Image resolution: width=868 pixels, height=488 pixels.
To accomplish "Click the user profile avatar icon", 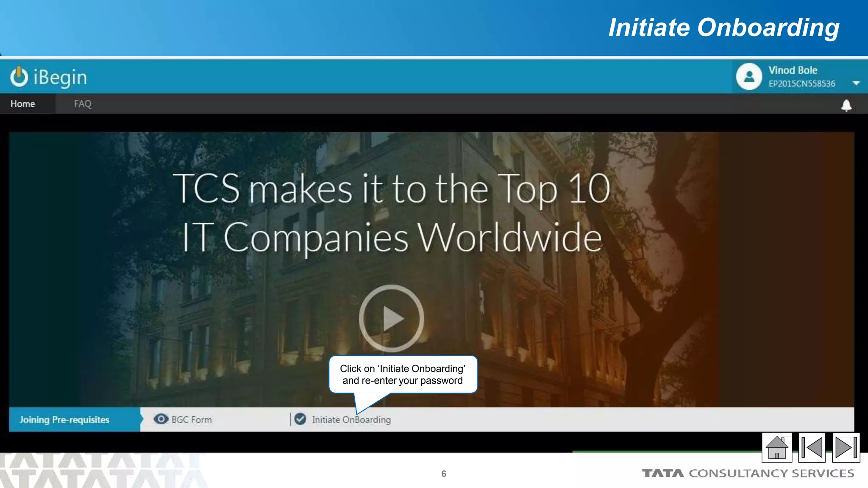I will click(x=749, y=77).
